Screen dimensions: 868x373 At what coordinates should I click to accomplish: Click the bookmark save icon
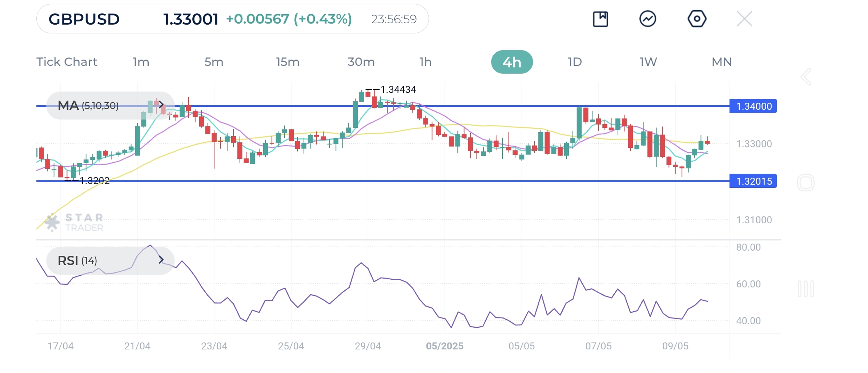600,19
